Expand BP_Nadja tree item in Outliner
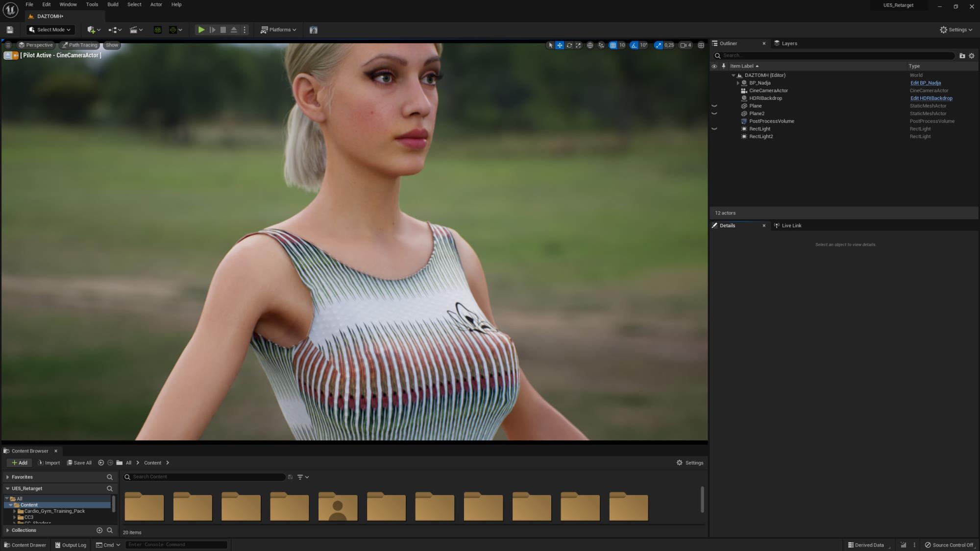Viewport: 980px width, 551px height. coord(738,83)
